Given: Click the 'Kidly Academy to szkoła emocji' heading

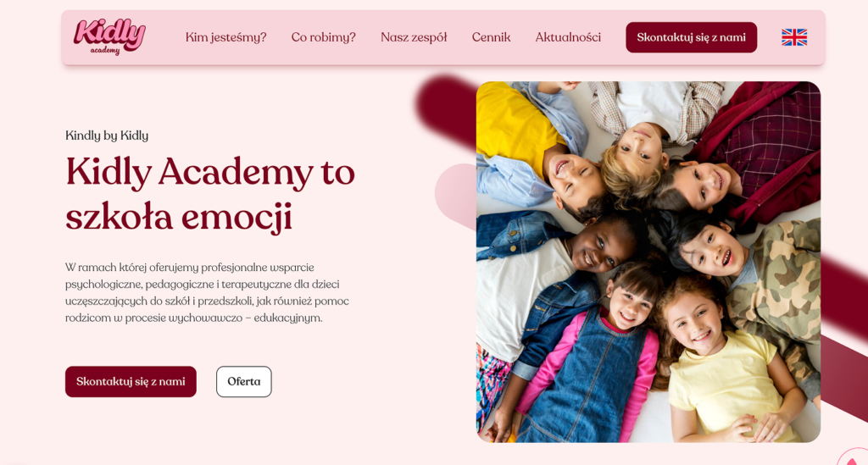Looking at the screenshot, I should click(210, 193).
